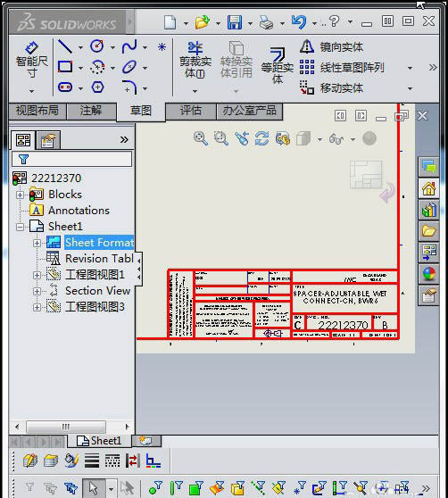
Task: Switch to 评估 tab
Action: [x=190, y=111]
